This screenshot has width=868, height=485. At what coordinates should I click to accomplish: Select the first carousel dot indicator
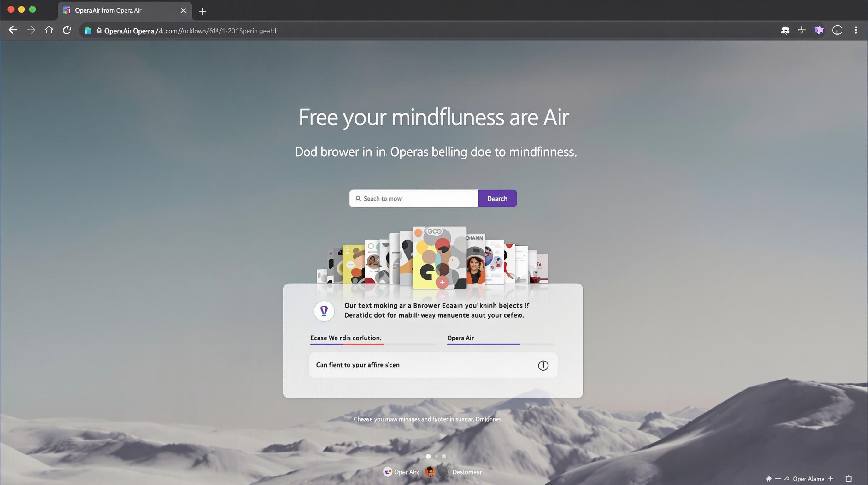point(428,456)
